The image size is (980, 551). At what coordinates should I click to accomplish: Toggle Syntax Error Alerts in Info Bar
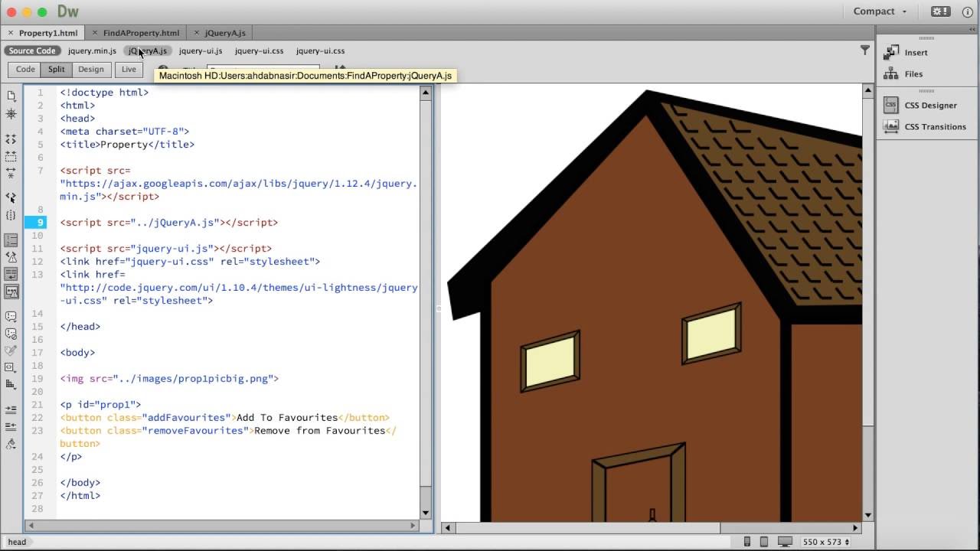11,292
